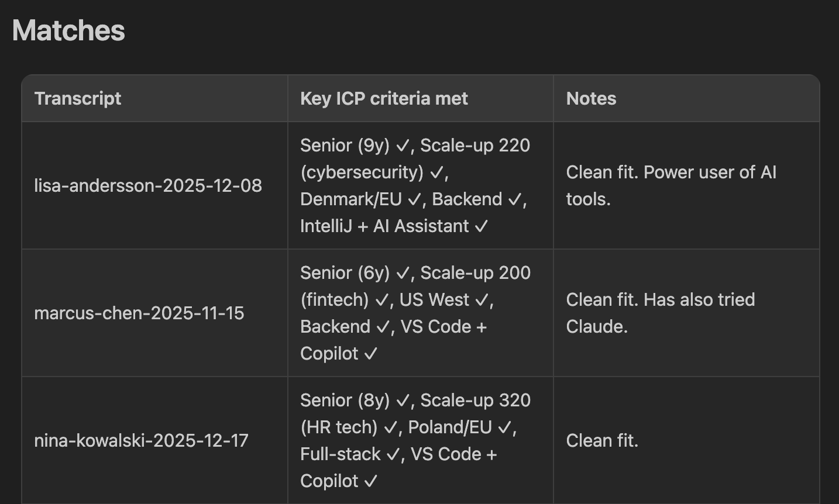
Task: Click the 'Senior (6y)' text in Marcus's row
Action: click(x=345, y=272)
